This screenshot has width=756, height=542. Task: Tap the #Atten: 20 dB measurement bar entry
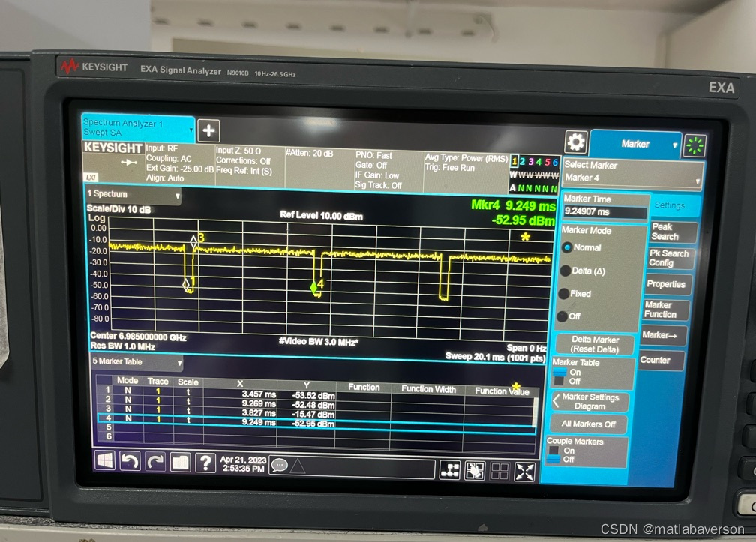pyautogui.click(x=310, y=154)
